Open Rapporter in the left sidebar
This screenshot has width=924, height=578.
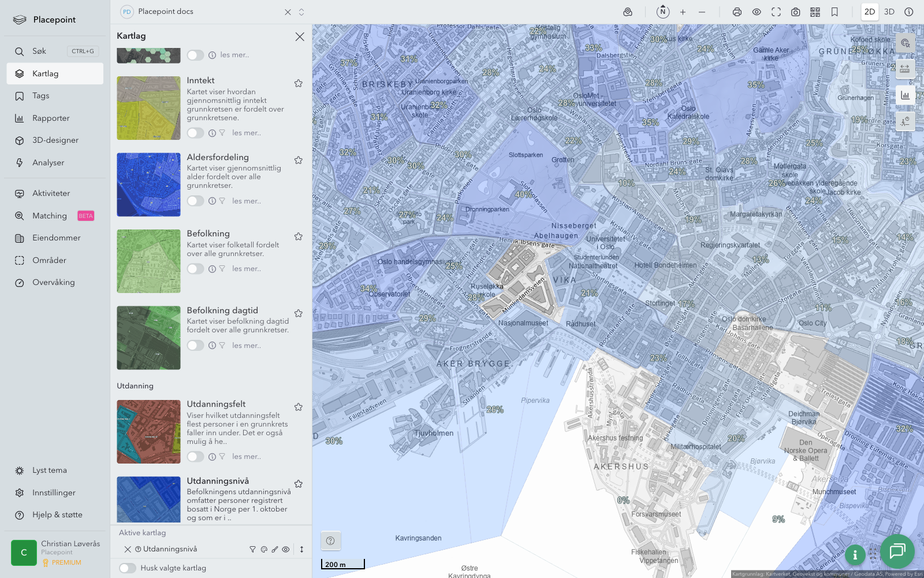(51, 118)
